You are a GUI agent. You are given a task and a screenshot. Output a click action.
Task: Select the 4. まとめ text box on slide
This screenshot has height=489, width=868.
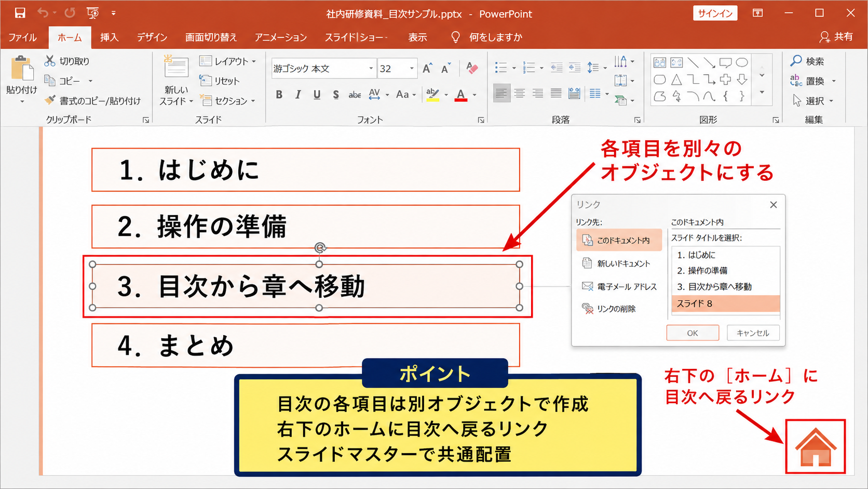(306, 346)
